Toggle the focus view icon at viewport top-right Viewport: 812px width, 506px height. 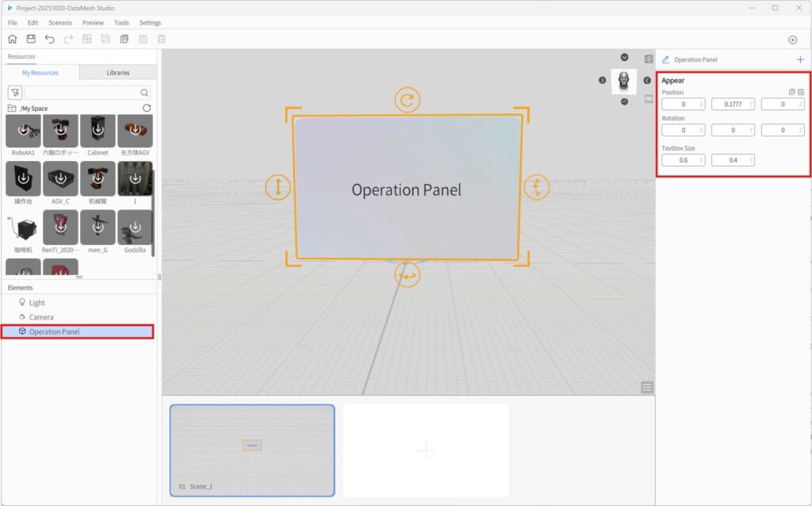(649, 59)
